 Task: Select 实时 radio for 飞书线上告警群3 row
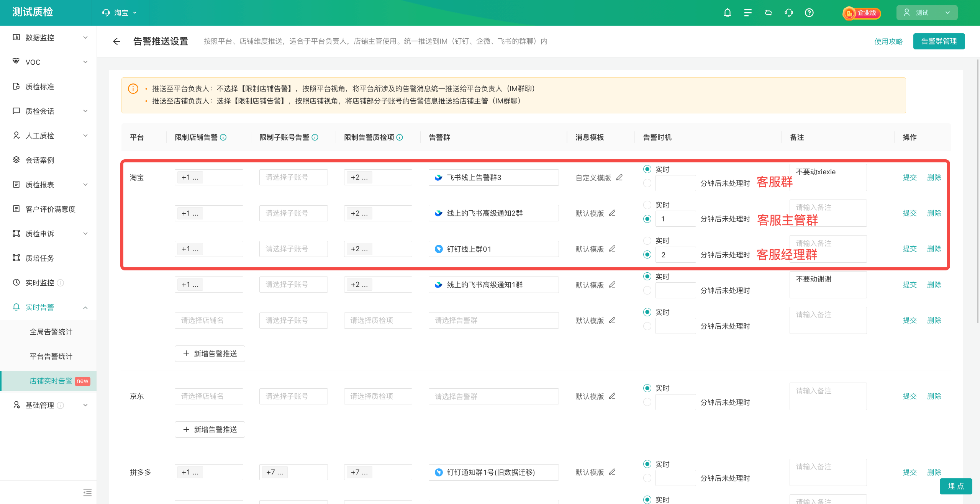click(x=647, y=169)
